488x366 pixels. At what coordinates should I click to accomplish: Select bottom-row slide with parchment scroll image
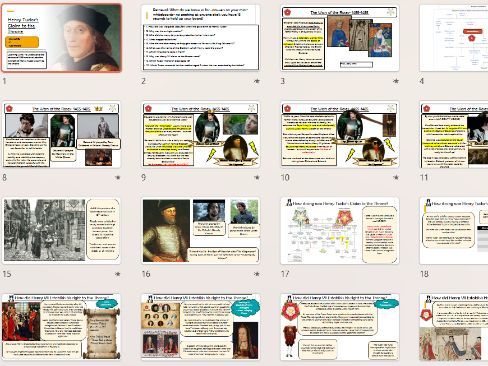(61, 327)
